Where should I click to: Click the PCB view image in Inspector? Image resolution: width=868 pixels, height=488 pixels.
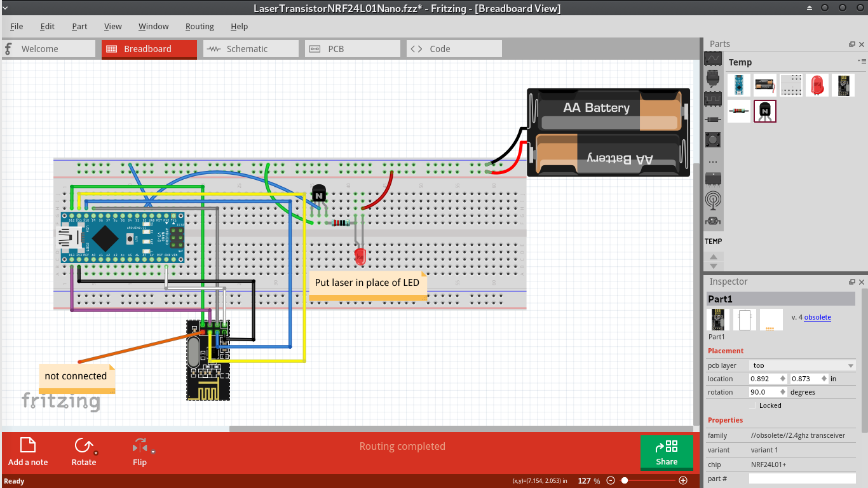click(x=771, y=320)
